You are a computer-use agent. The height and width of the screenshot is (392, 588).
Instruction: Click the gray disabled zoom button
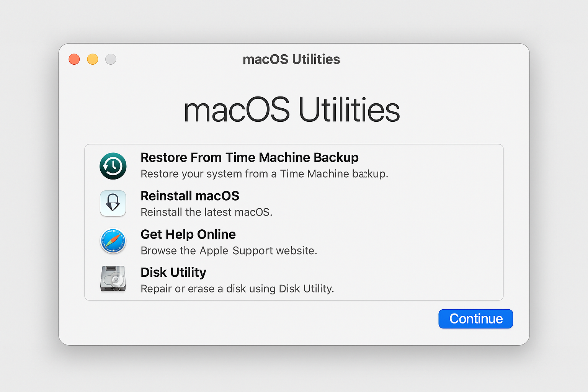pos(111,59)
